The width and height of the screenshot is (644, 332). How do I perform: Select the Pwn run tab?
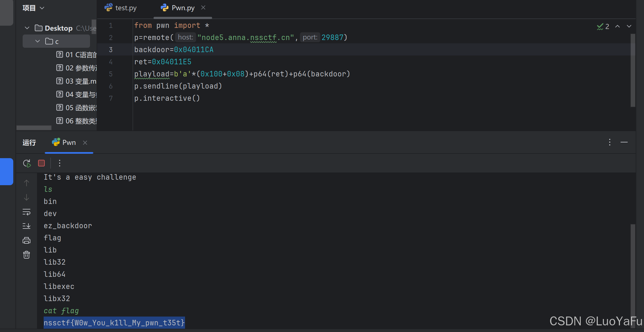[x=64, y=143]
